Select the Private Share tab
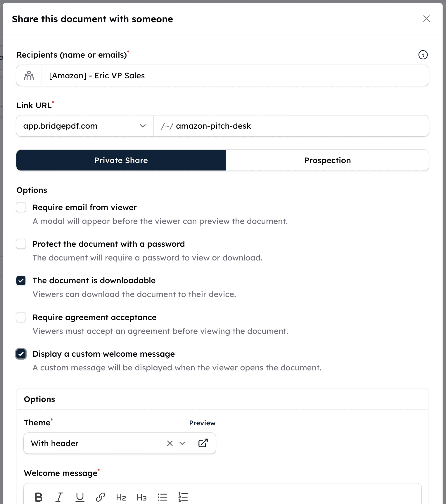446x504 pixels. point(121,160)
